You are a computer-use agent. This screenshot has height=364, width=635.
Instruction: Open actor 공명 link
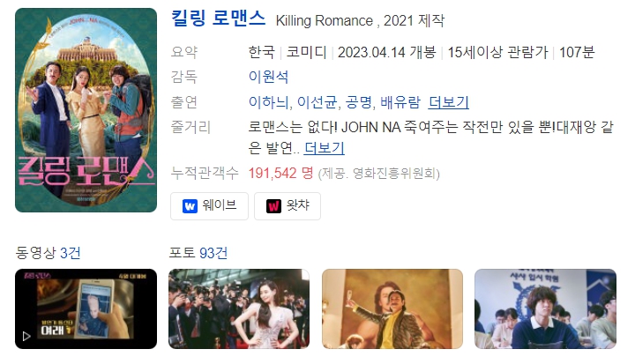(359, 102)
